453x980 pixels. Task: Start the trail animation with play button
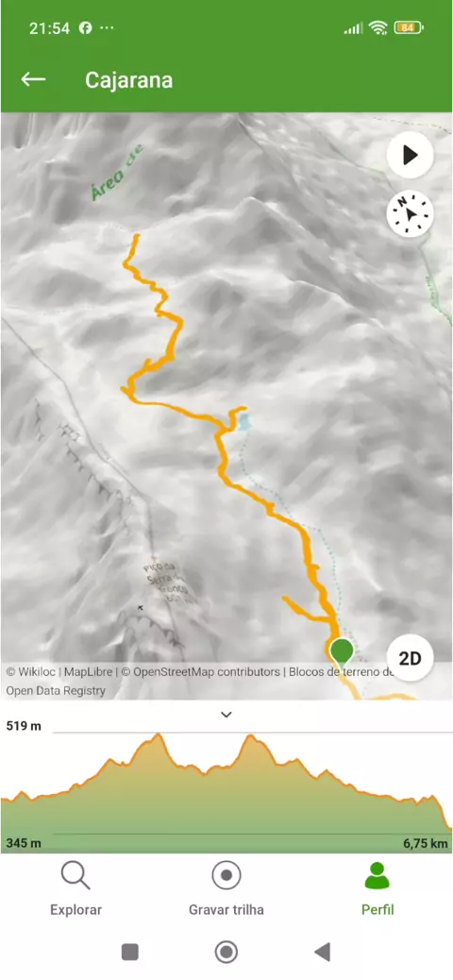coord(410,155)
